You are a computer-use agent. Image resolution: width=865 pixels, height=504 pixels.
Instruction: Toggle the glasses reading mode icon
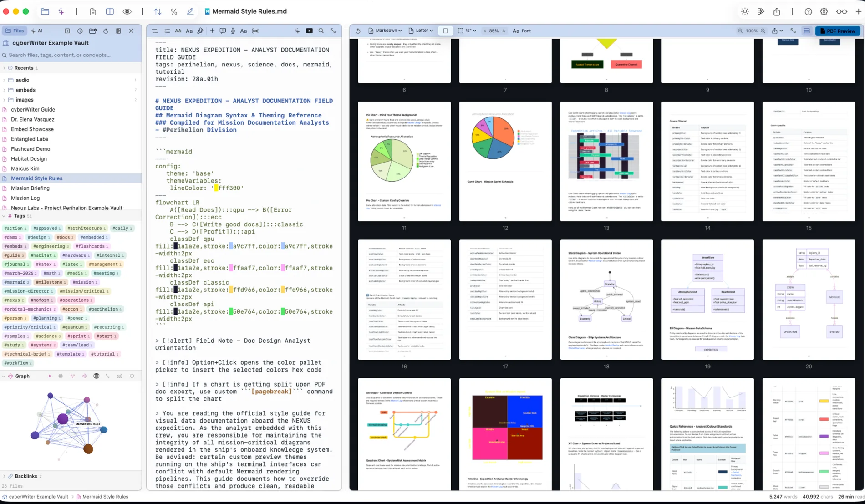coord(841,11)
